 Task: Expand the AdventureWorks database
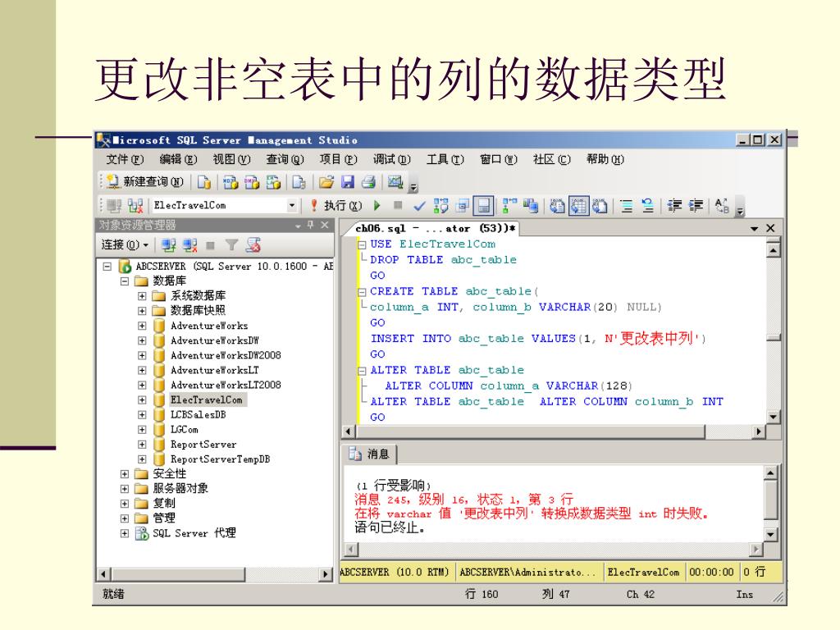click(x=141, y=325)
